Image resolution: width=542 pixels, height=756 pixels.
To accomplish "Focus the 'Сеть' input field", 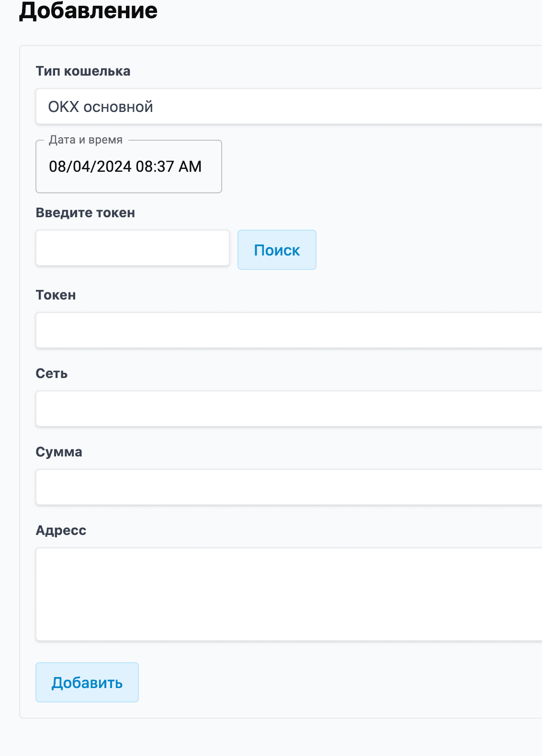I will click(x=289, y=409).
